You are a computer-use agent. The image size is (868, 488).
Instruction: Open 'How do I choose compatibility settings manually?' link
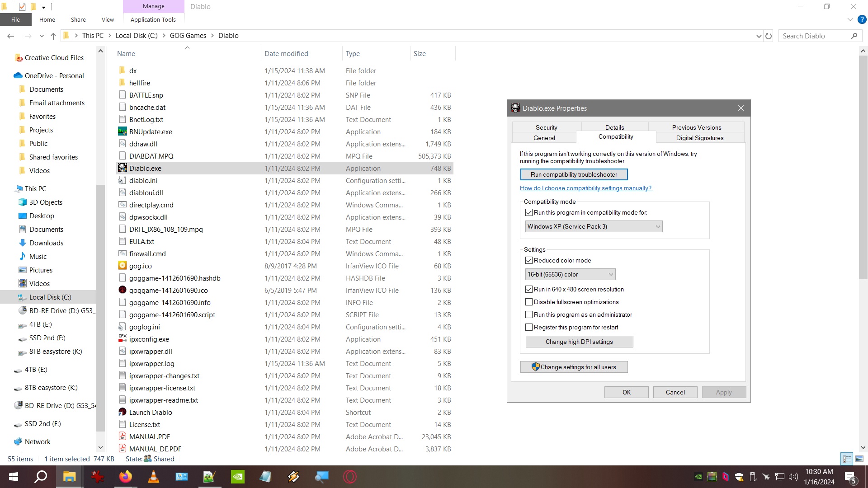pos(586,188)
